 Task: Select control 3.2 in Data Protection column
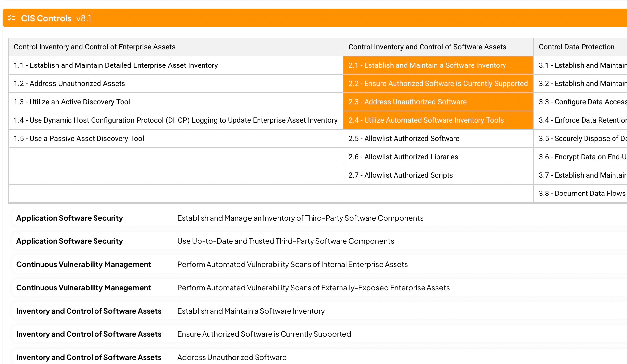tap(580, 84)
